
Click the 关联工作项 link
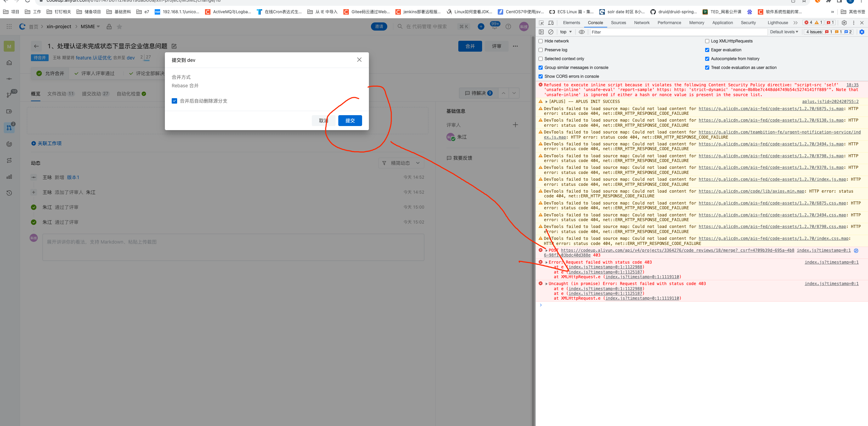46,143
